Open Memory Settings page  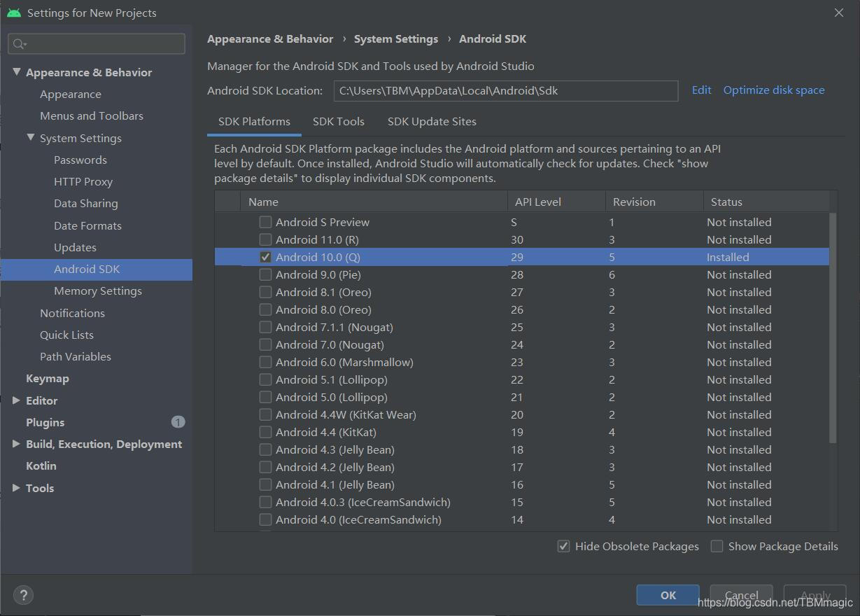pyautogui.click(x=98, y=290)
